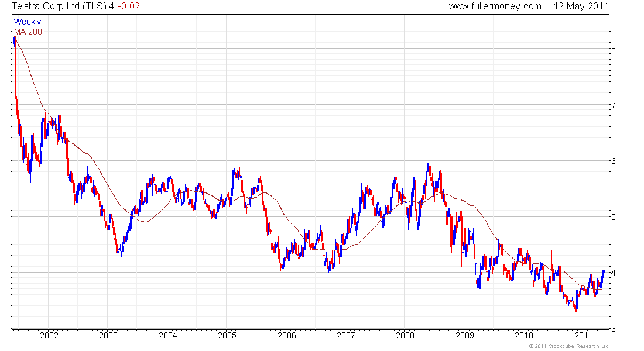644x351 pixels.
Task: Click the www.fullermoney.com text
Action: pos(495,6)
